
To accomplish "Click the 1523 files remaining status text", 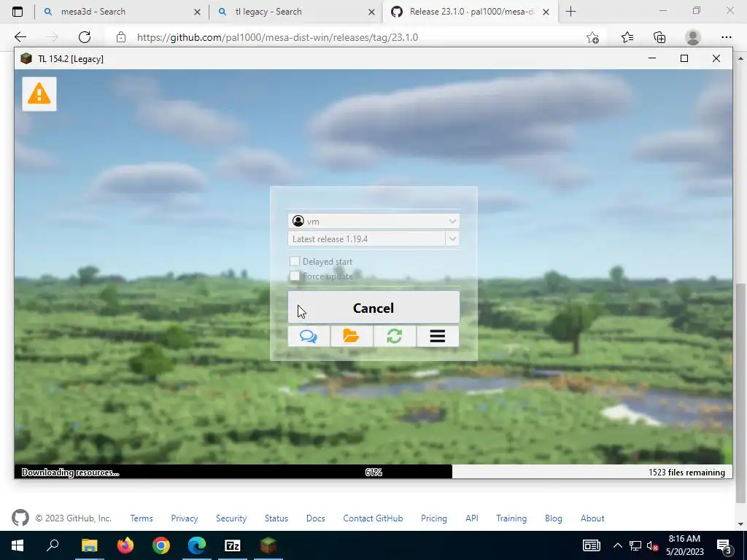I will (x=686, y=472).
